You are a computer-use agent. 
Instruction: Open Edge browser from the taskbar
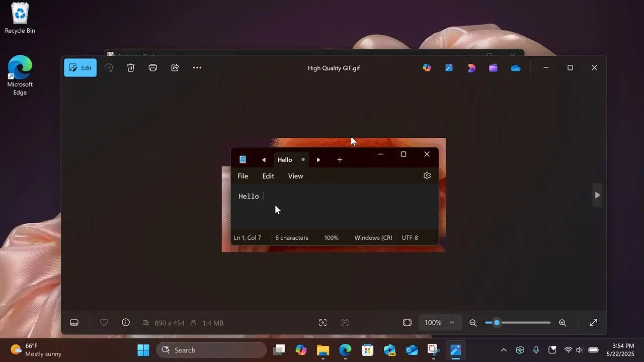(345, 350)
